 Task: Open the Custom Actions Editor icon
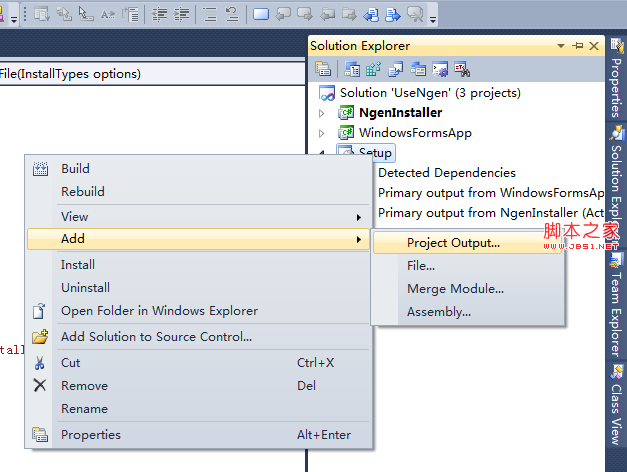(439, 69)
